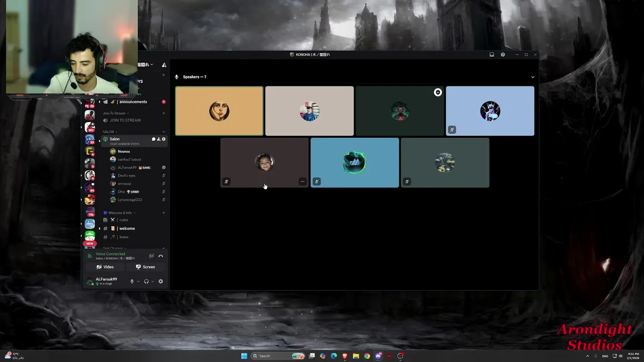Viewport: 644px width, 362px height.
Task: Select the orange speaker tile
Action: 219,111
